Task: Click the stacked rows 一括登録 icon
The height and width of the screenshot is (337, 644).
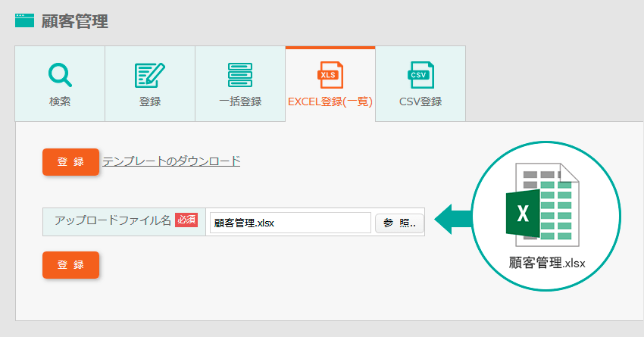Action: [240, 75]
